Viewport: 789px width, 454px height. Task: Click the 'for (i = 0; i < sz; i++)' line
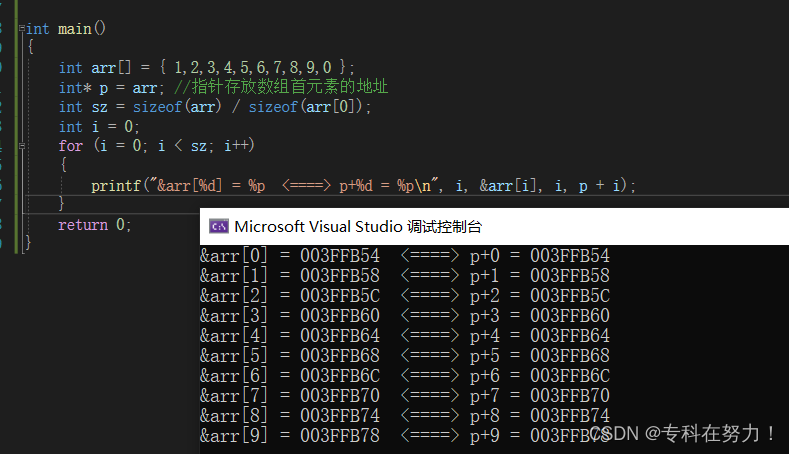156,146
